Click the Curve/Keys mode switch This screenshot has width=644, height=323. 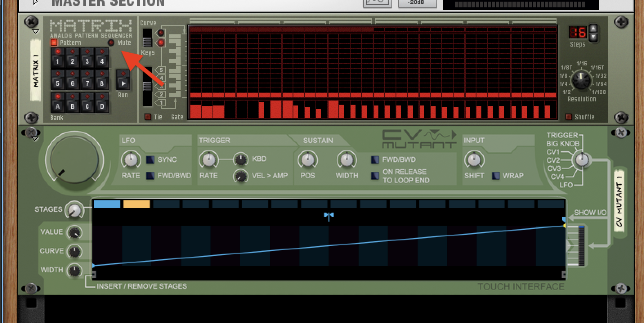(x=147, y=38)
